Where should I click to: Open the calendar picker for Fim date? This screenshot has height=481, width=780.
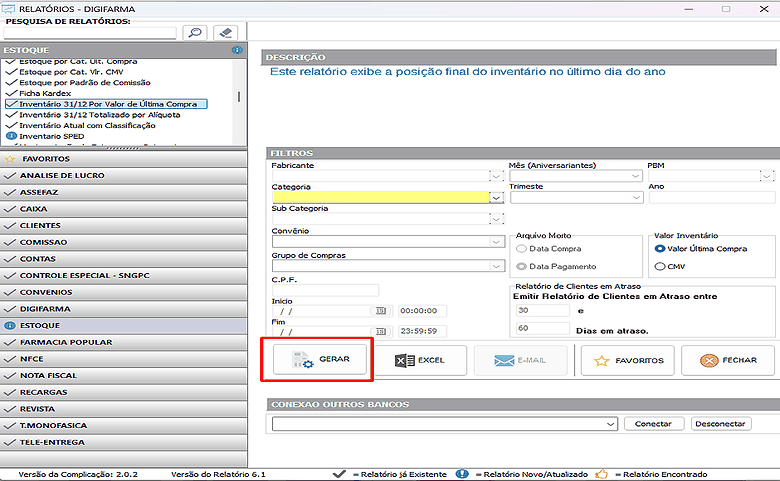[381, 331]
